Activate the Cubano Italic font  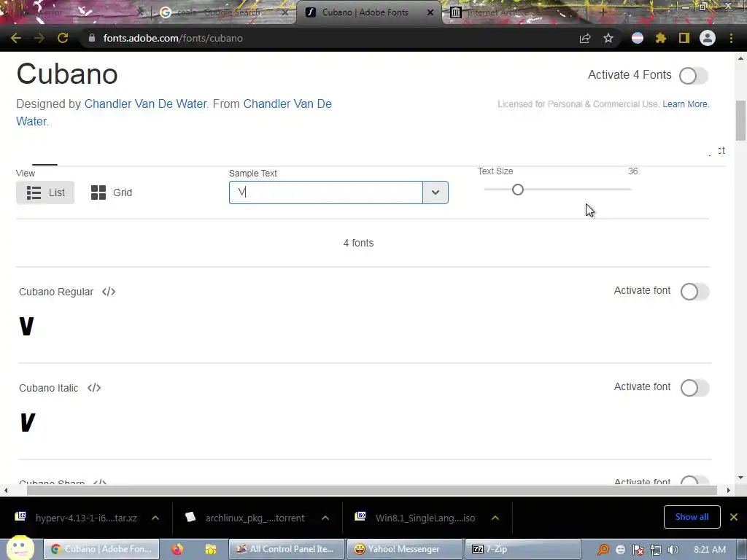click(x=694, y=388)
